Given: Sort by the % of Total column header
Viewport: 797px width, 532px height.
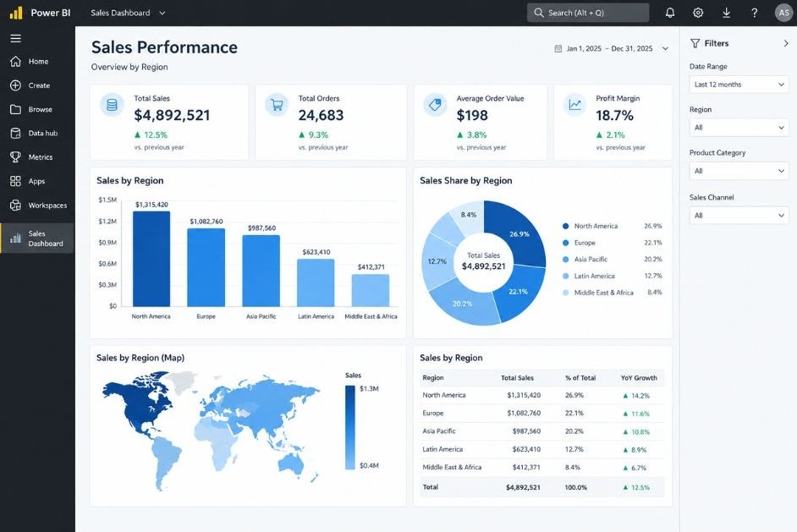Looking at the screenshot, I should [x=580, y=377].
